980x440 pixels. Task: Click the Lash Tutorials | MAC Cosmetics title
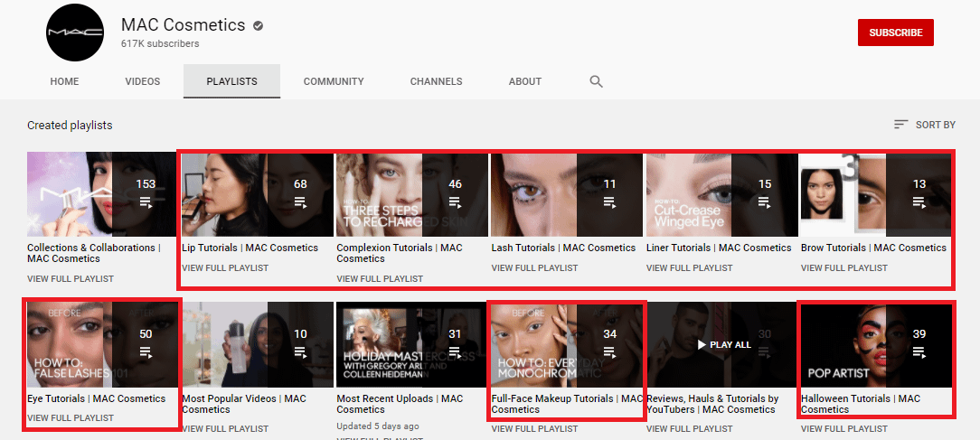(x=564, y=248)
